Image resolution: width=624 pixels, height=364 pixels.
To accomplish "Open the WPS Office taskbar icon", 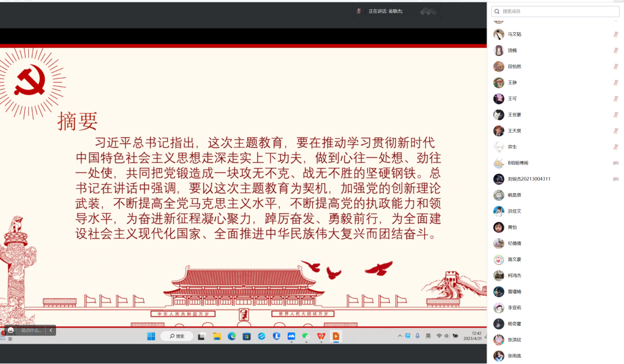I will [321, 336].
